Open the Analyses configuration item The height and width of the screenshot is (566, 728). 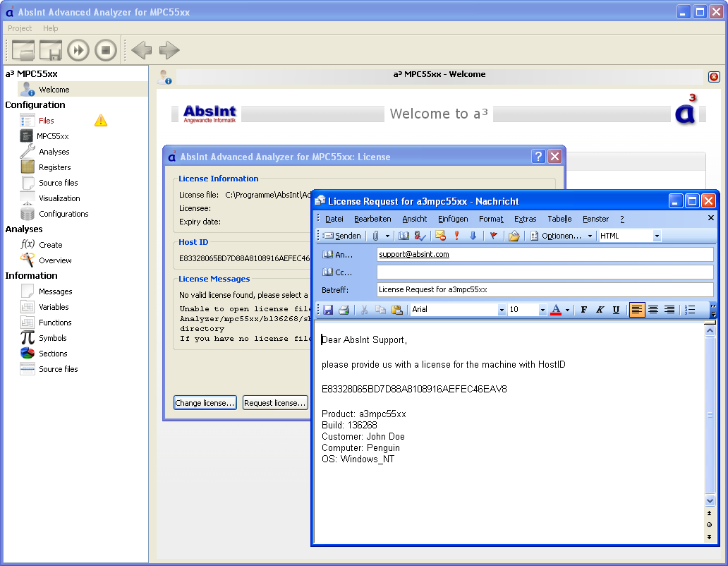click(54, 152)
